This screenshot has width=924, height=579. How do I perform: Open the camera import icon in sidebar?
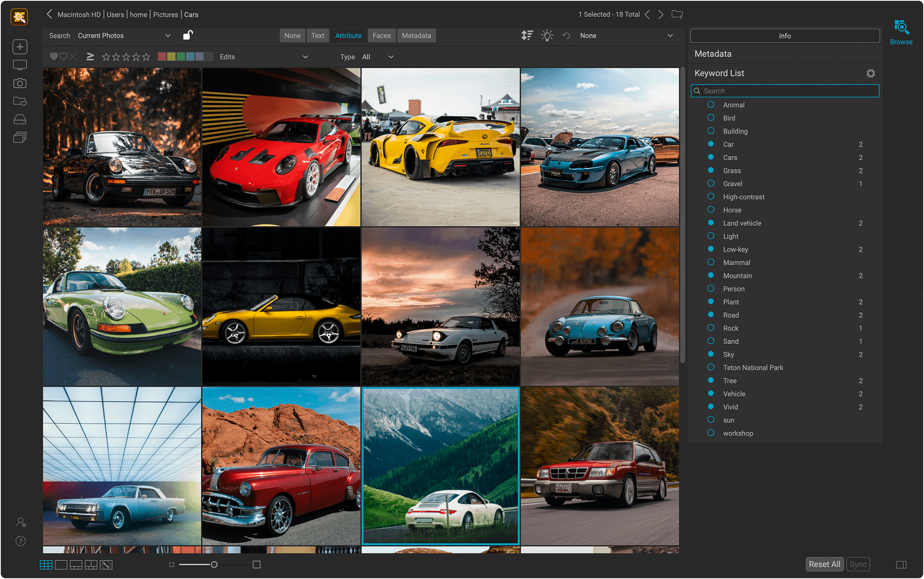(20, 83)
